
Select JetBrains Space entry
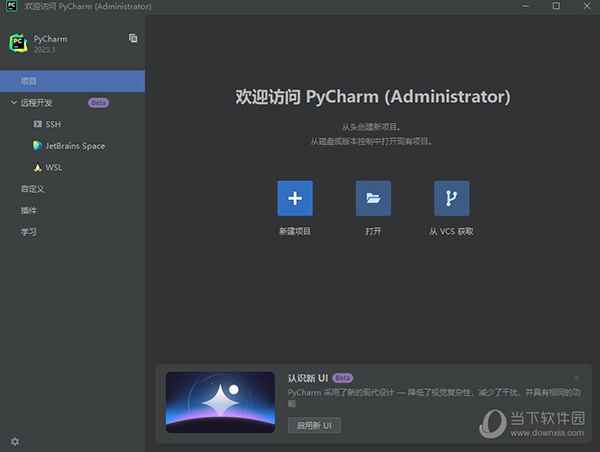[x=75, y=146]
